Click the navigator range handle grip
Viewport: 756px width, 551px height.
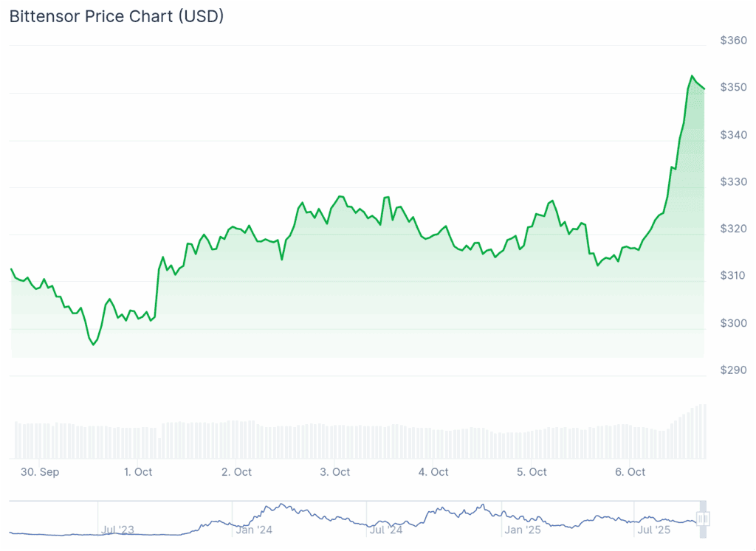(x=703, y=519)
